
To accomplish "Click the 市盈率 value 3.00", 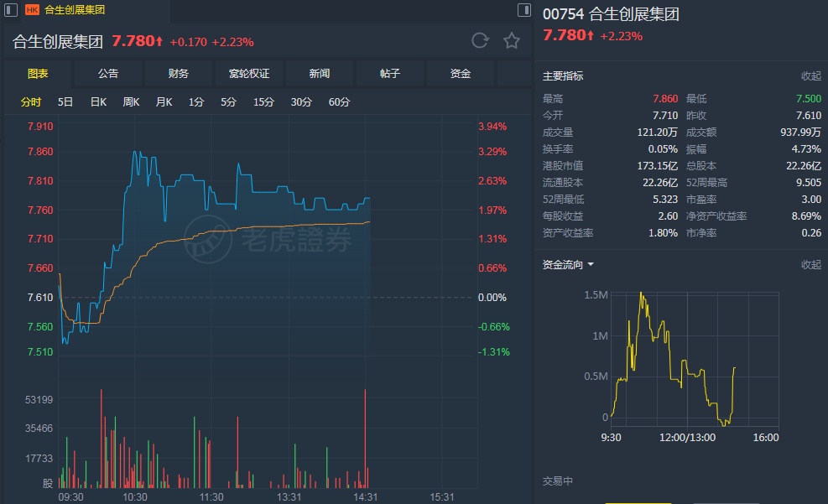I will coord(811,200).
